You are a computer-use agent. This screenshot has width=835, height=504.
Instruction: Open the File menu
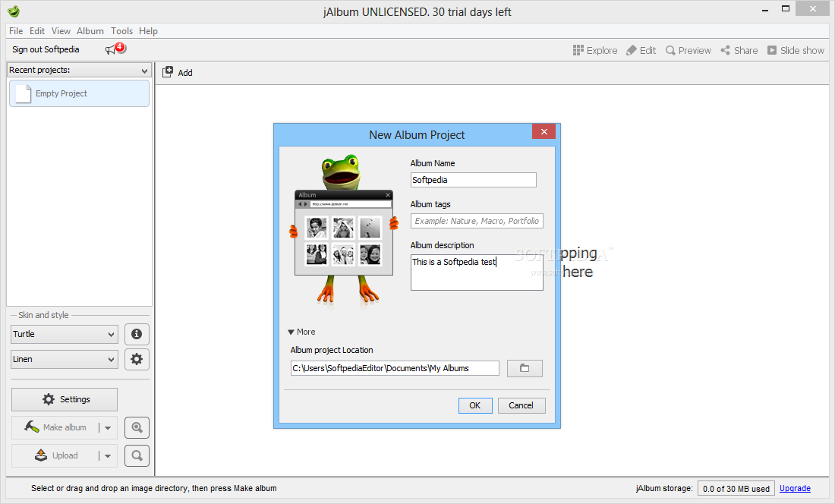click(16, 31)
